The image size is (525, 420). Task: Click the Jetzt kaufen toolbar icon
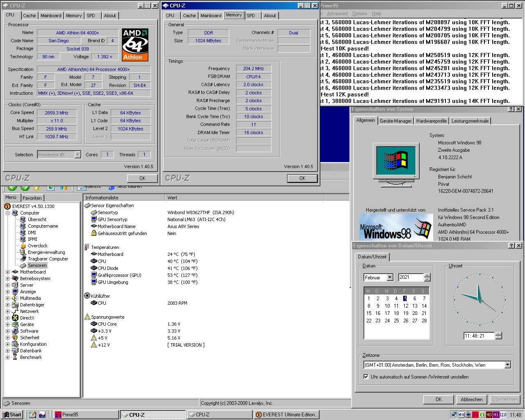tap(112, 187)
